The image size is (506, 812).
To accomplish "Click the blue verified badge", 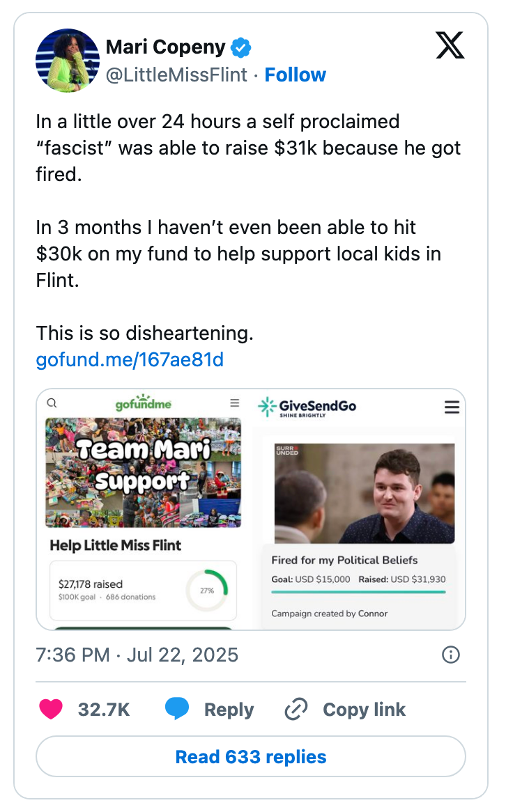I will click(241, 48).
